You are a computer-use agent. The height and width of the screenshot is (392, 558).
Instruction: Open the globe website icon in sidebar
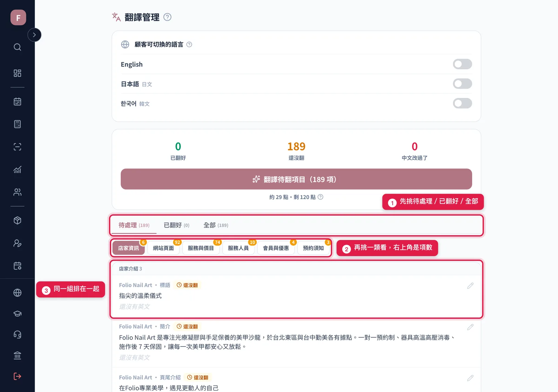(17, 293)
